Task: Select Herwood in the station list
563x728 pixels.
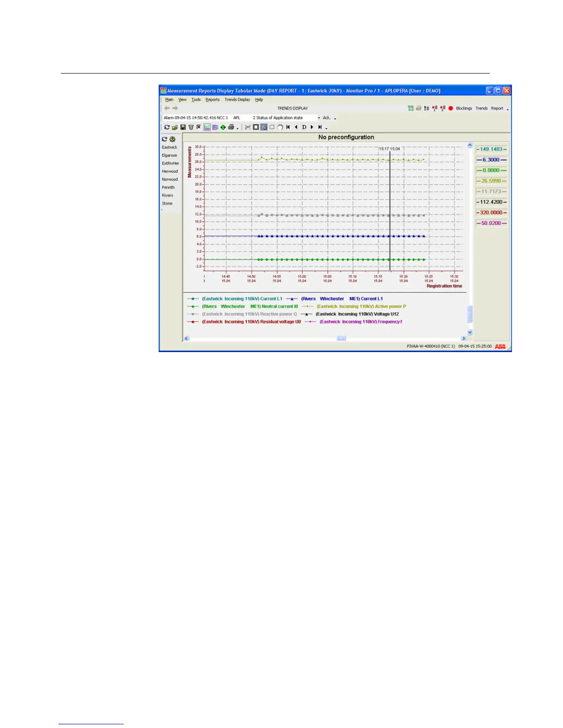Action: (x=170, y=171)
